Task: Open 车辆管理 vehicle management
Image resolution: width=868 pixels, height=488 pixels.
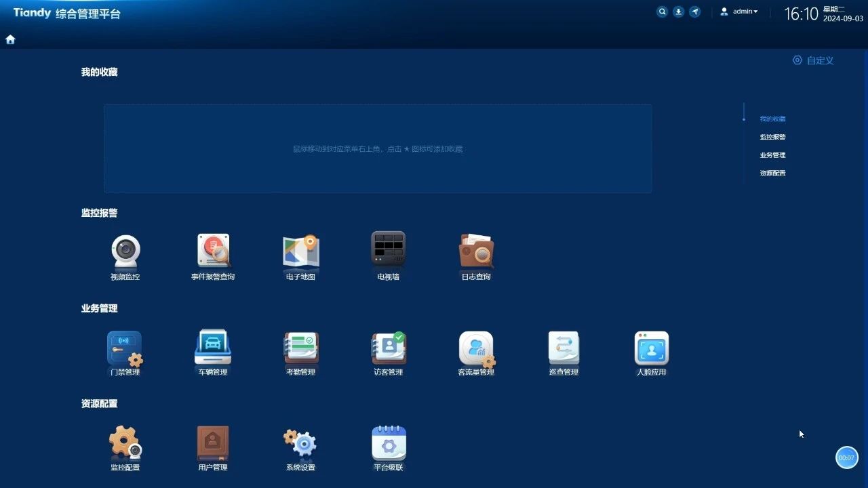Action: tap(213, 349)
